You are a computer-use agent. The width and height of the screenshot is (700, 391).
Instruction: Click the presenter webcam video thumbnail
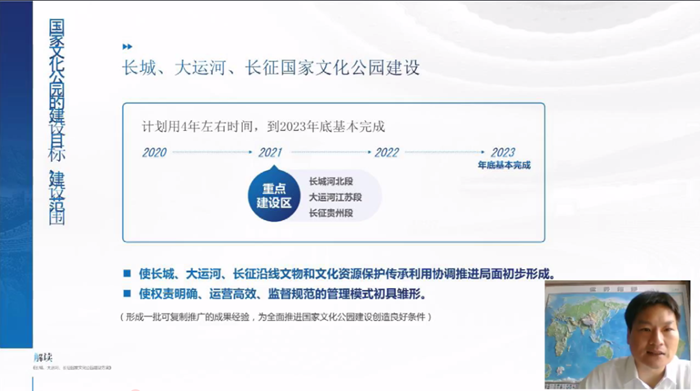tap(617, 335)
